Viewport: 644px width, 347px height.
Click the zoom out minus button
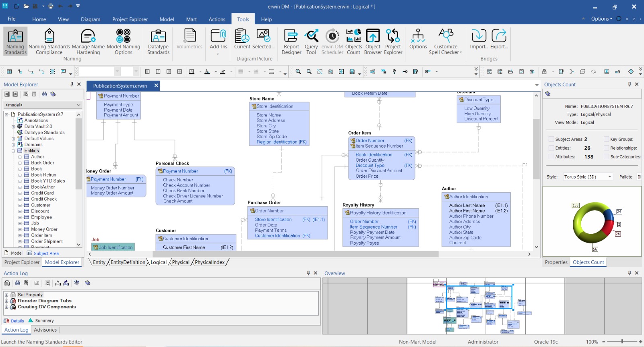click(604, 342)
